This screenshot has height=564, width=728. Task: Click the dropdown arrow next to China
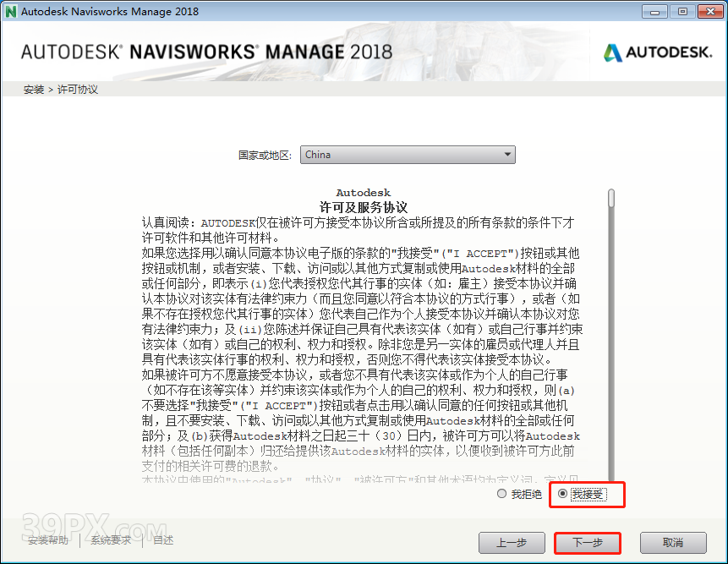507,155
